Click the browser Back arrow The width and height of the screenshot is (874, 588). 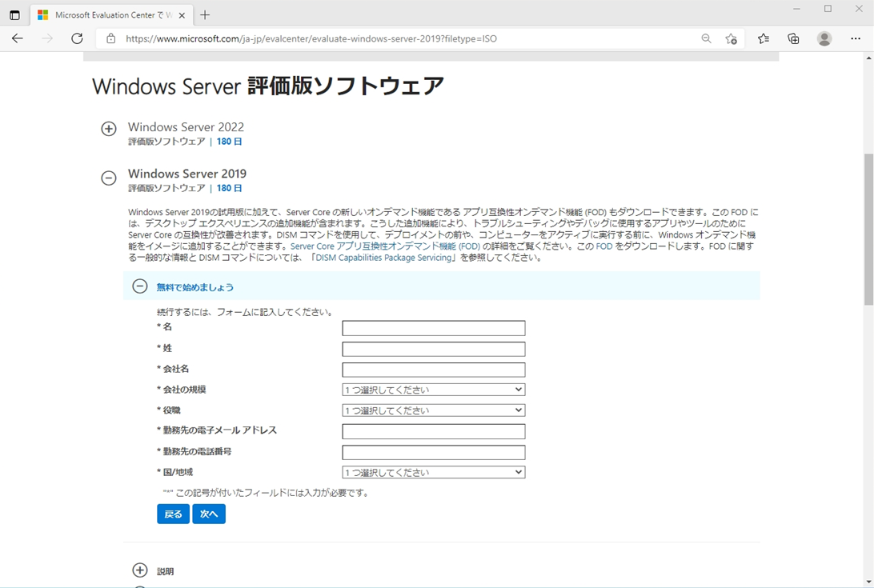click(18, 38)
